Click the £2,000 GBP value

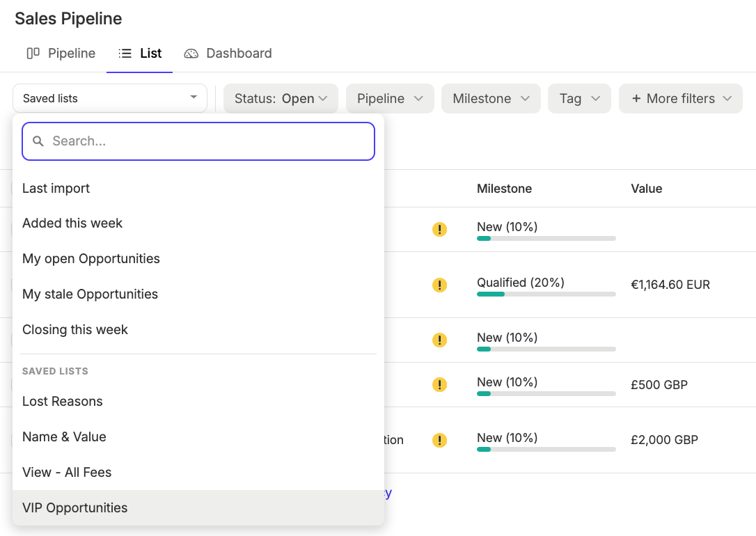664,440
